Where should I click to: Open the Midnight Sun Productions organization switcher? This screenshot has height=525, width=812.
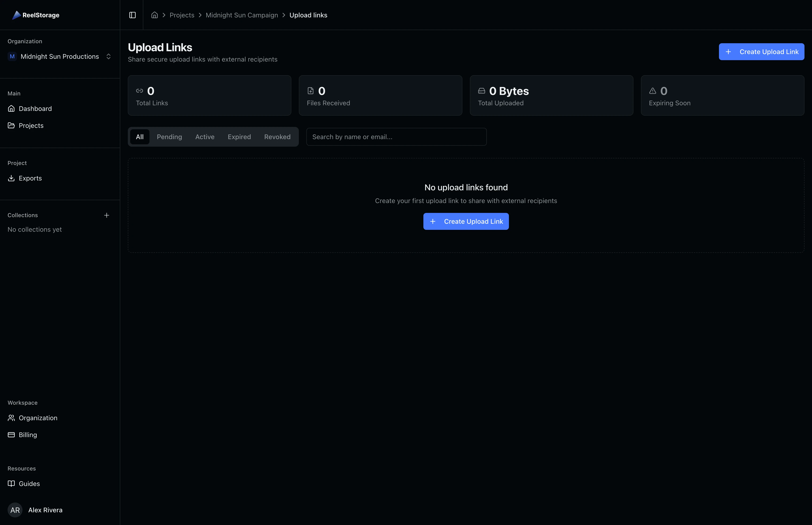60,56
